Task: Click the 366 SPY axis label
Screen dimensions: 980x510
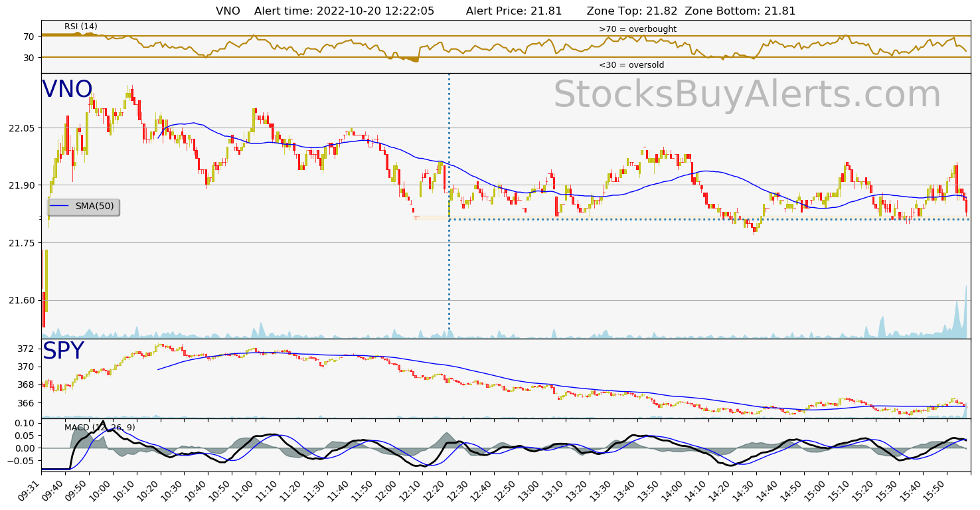Action: point(27,403)
